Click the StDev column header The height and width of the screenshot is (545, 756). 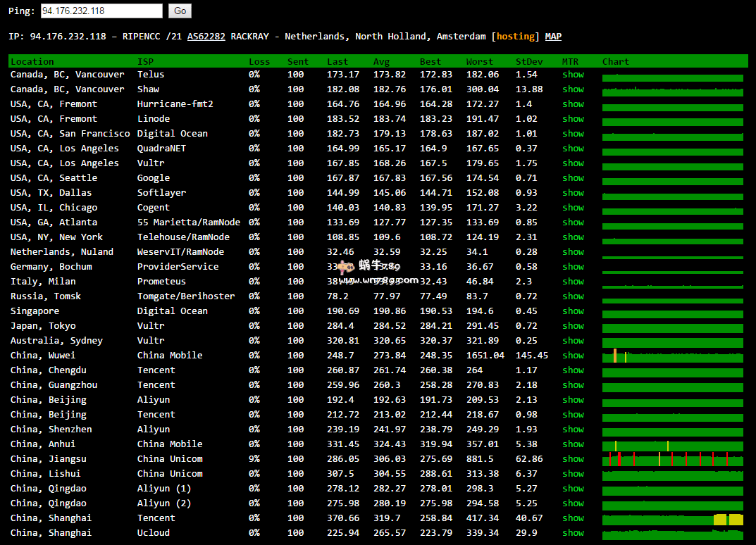click(528, 62)
